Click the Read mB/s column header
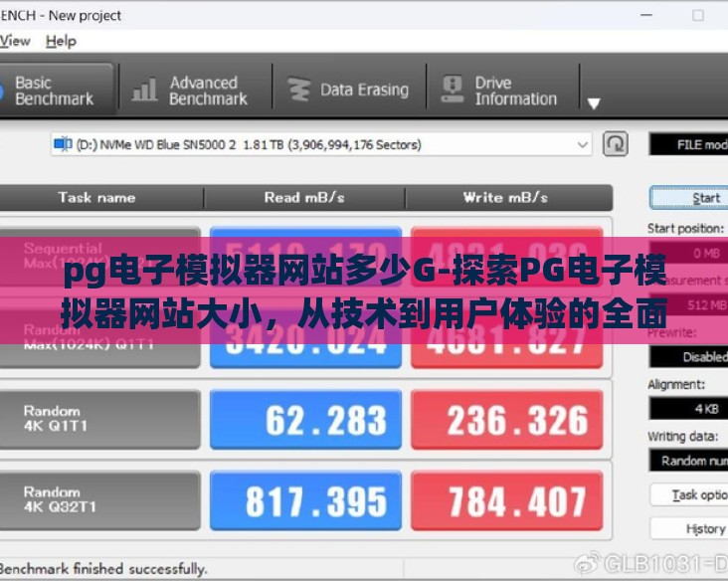The image size is (728, 581). click(x=304, y=197)
